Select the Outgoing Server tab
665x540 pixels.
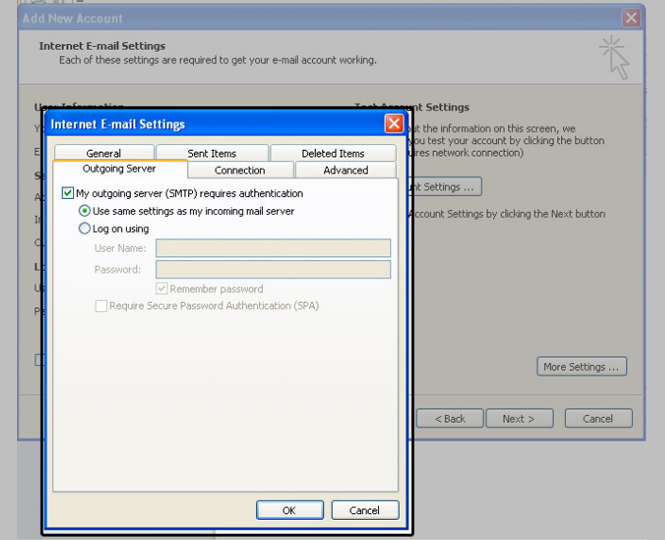click(x=119, y=169)
